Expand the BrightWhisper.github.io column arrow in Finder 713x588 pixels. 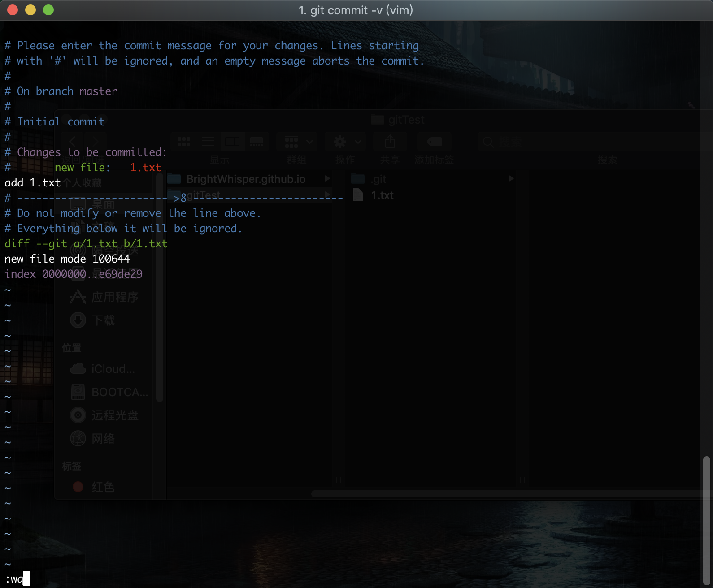coord(327,179)
